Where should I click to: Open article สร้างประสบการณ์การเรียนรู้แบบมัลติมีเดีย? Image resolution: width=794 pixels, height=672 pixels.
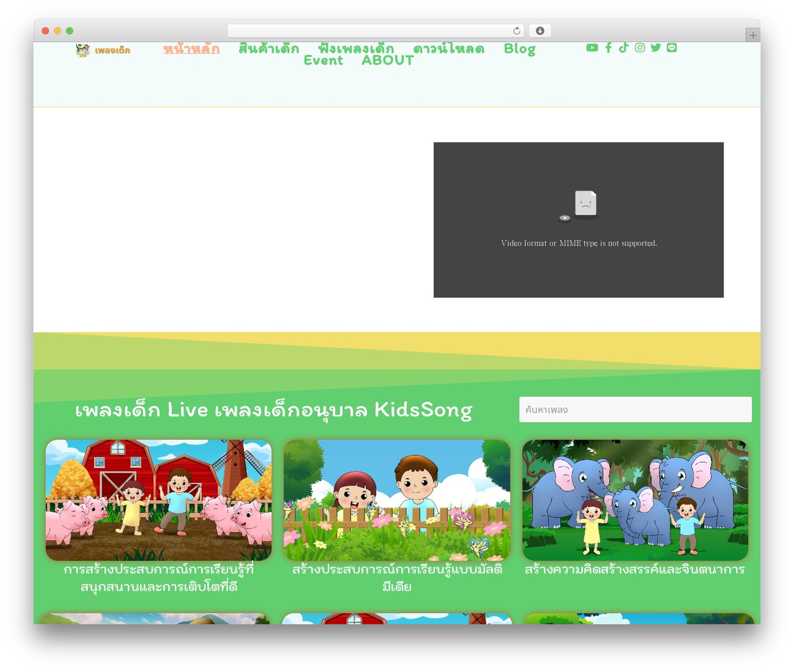pyautogui.click(x=397, y=578)
